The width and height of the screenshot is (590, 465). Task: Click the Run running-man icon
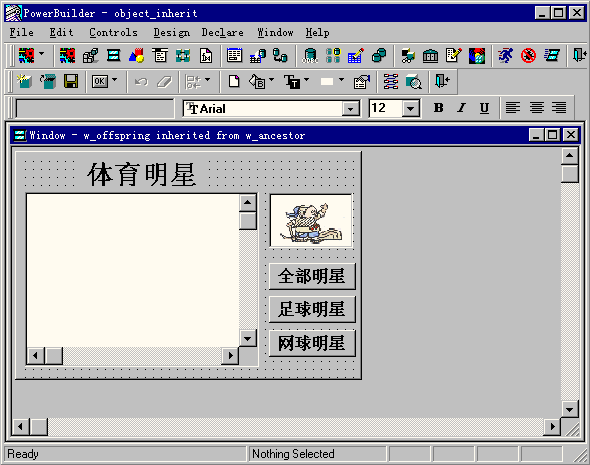[505, 56]
